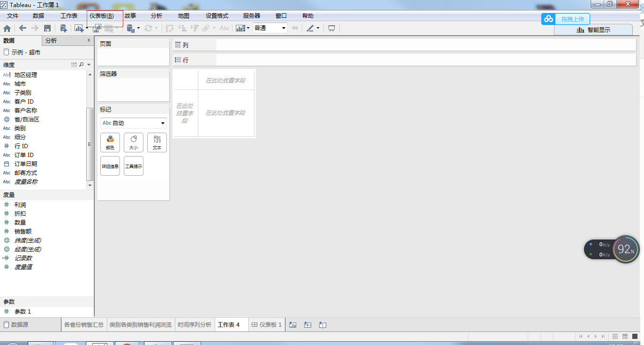644x345 pixels.
Task: Open the 文件 menu
Action: pos(13,16)
